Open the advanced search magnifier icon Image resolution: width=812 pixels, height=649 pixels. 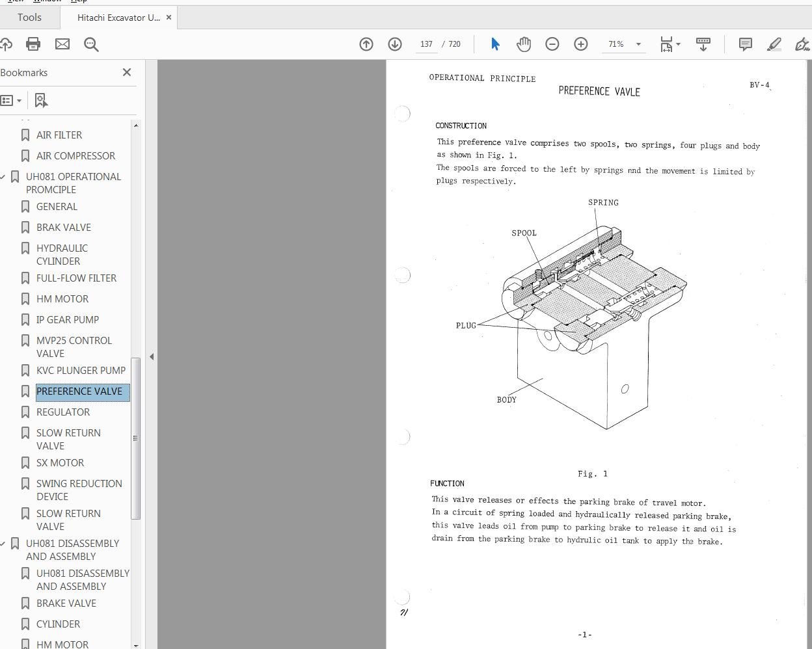91,44
